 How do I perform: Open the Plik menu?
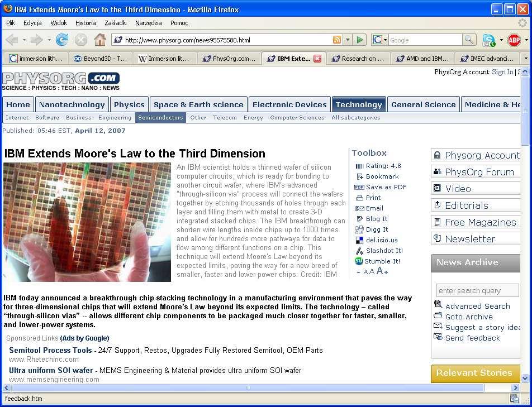11,23
